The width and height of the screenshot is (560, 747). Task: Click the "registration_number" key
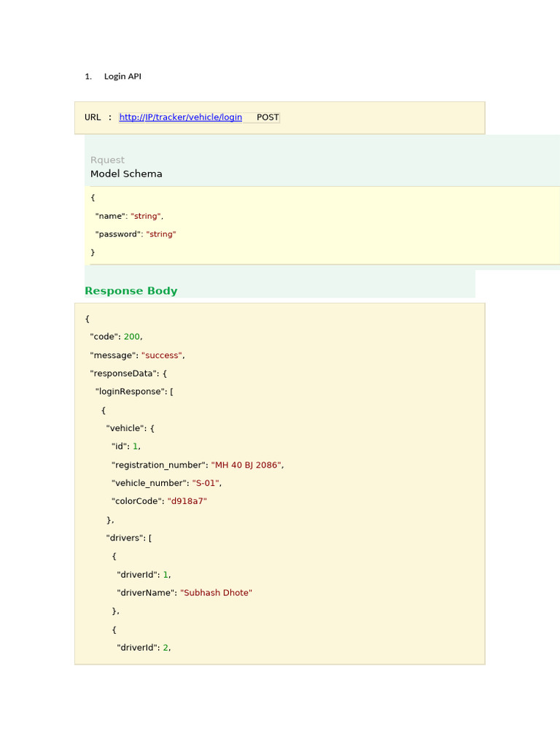click(x=158, y=465)
